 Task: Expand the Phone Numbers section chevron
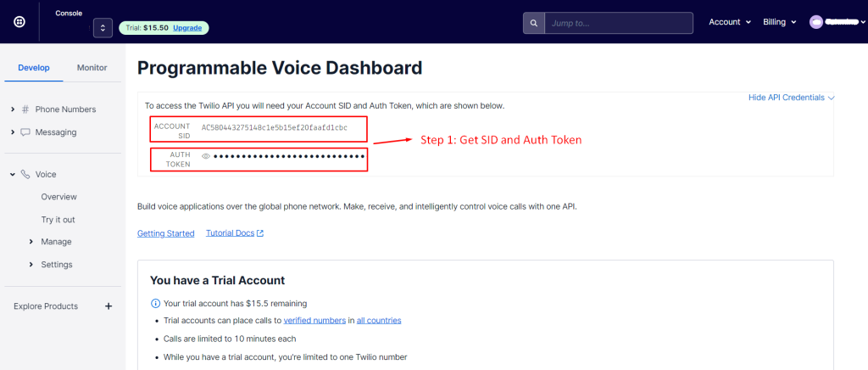pos(13,109)
